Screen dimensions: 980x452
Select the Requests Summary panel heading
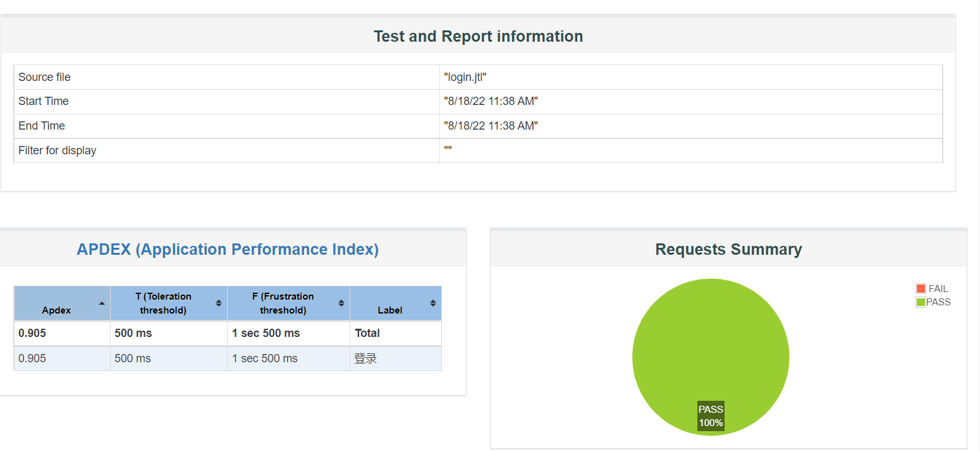(728, 250)
